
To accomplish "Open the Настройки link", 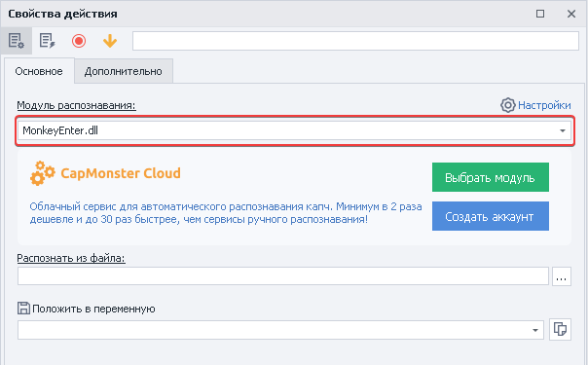I will tap(544, 105).
